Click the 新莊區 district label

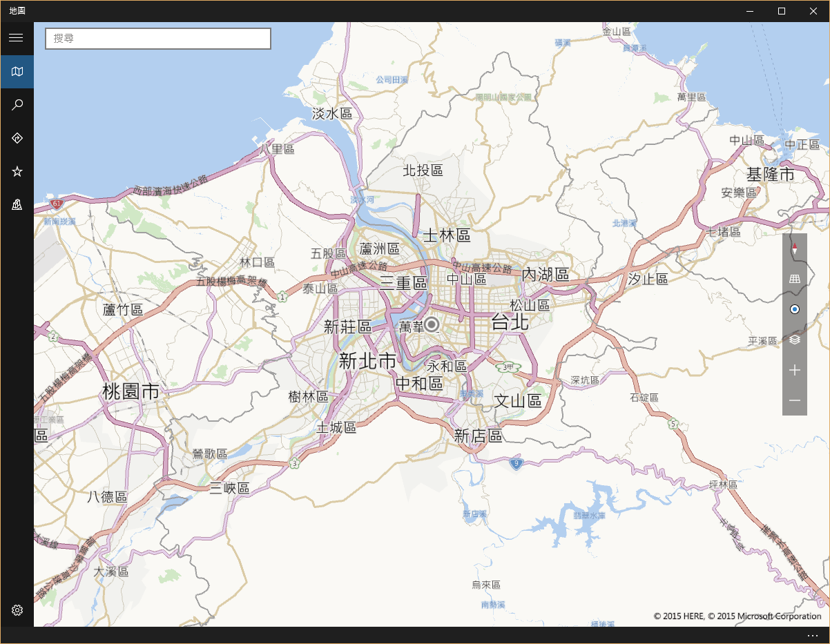click(x=347, y=326)
